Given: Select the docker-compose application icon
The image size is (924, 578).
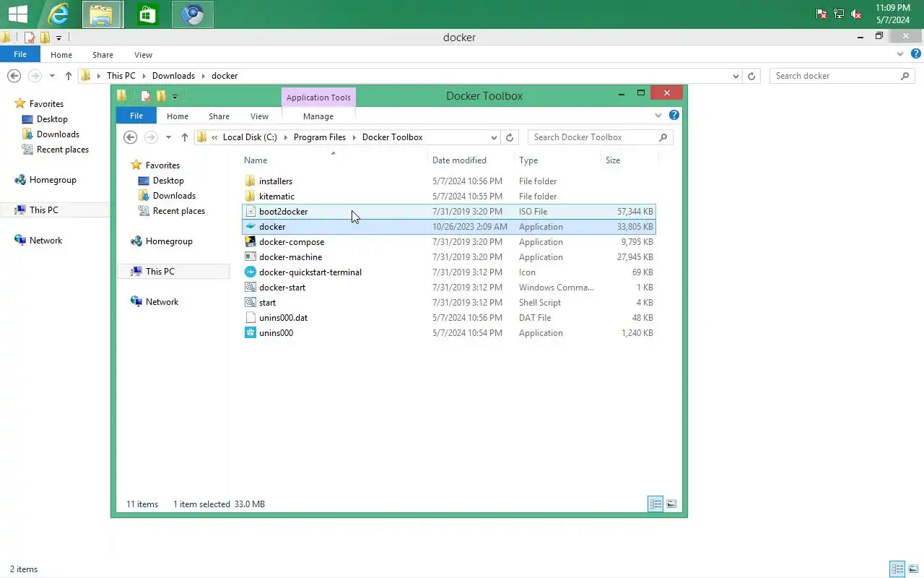Looking at the screenshot, I should click(250, 242).
